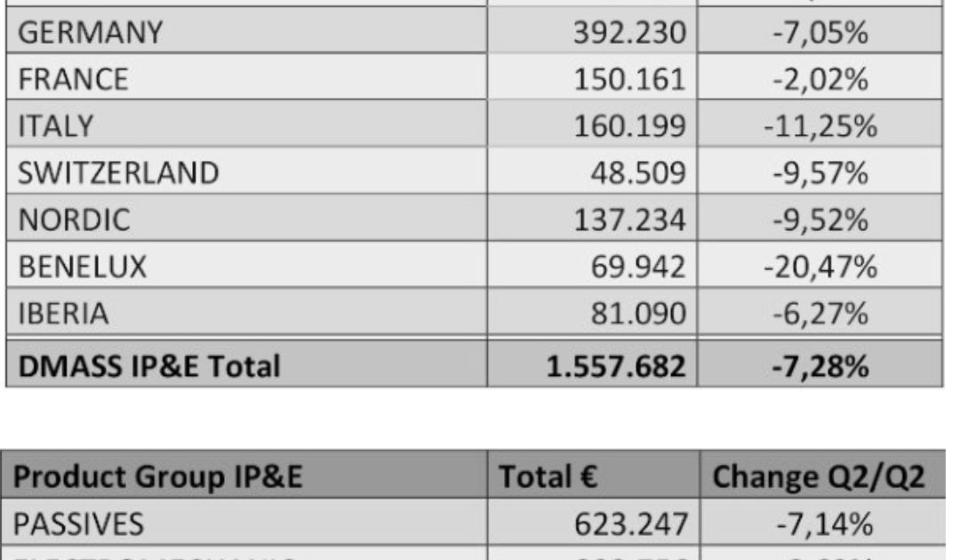Viewport: 960px width, 560px height.
Task: Select the NORDIC row label
Action: coord(74,219)
